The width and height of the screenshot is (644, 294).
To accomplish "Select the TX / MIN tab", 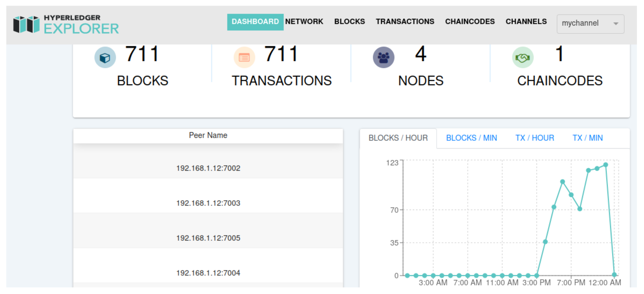I will [588, 138].
